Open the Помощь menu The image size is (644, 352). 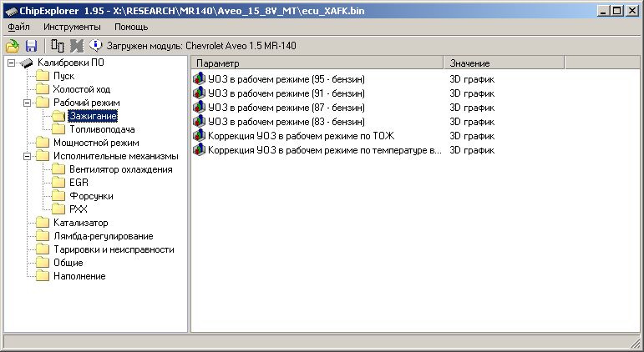coord(131,27)
